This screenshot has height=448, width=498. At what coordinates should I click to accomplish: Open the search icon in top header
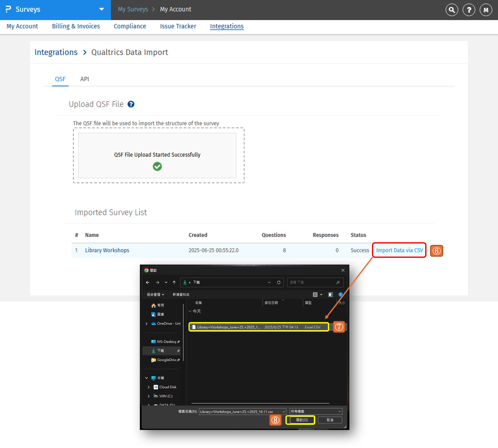452,10
